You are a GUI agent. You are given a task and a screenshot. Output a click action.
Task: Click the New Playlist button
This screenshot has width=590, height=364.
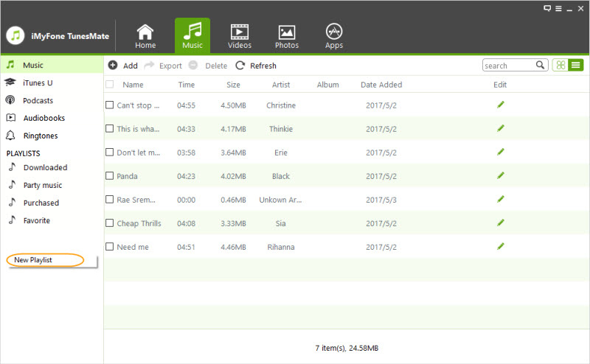point(45,260)
